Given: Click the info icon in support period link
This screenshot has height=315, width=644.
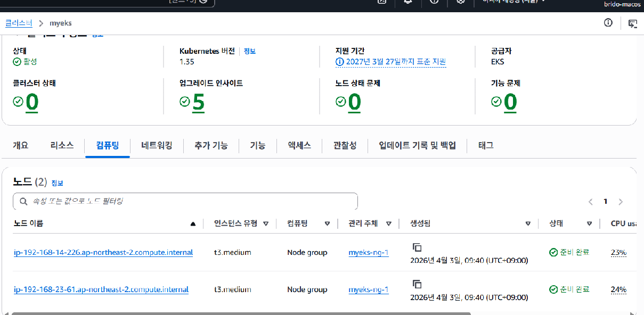Looking at the screenshot, I should click(340, 62).
